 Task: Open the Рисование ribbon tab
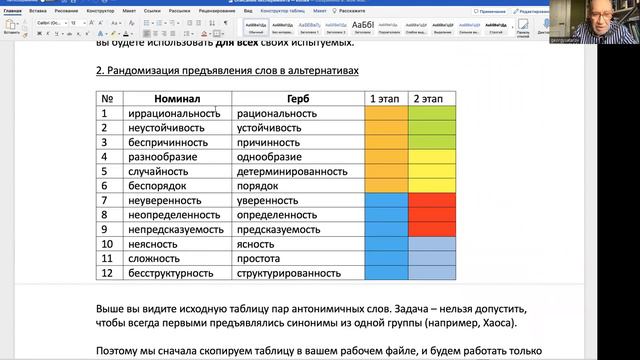coord(66,11)
